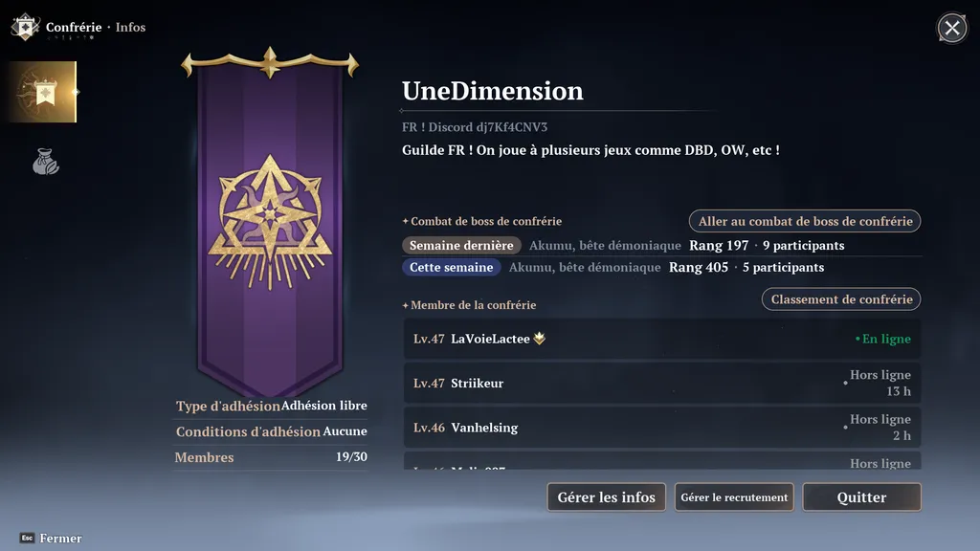Click Gérer les infos button
This screenshot has width=980, height=551.
click(x=606, y=497)
